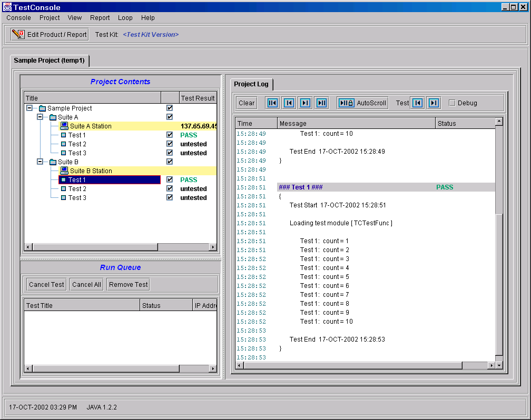Viewport: 531px width, 420px height.
Task: Jump to last log entry icon
Action: 321,103
